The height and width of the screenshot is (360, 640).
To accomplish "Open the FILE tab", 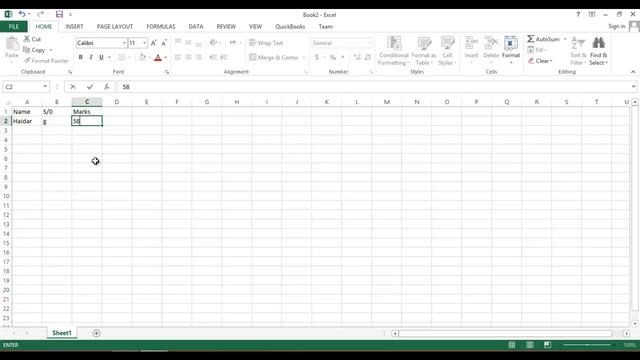I will (x=13, y=27).
